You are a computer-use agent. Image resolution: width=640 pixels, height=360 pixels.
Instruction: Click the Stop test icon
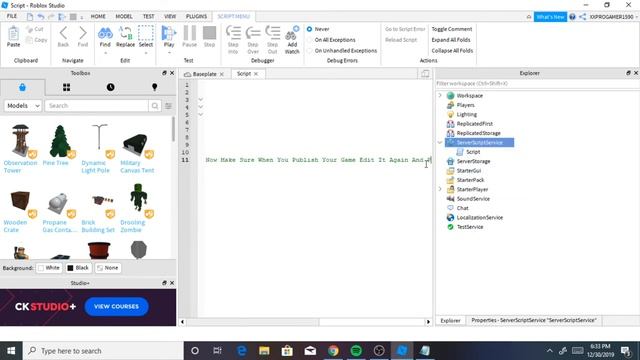point(209,33)
